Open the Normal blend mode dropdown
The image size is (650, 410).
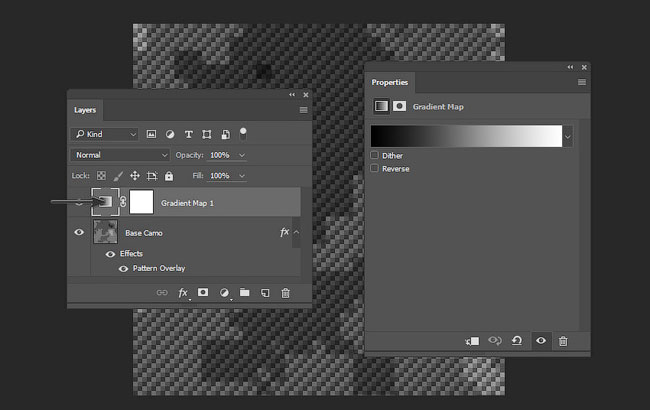click(120, 155)
